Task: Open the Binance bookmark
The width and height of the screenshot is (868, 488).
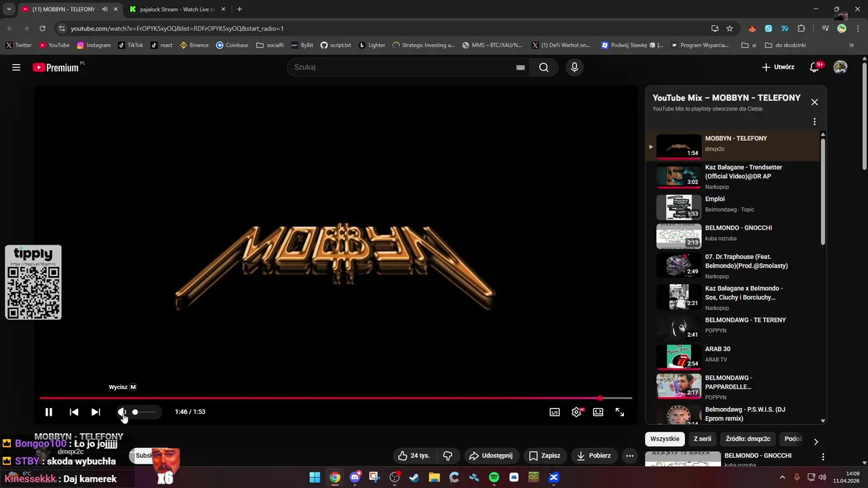Action: 194,45
